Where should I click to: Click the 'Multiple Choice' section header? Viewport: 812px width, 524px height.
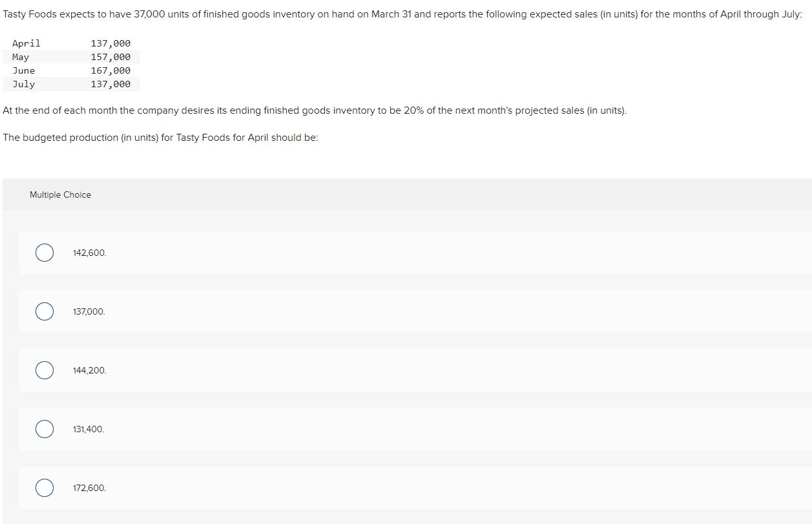click(x=61, y=194)
